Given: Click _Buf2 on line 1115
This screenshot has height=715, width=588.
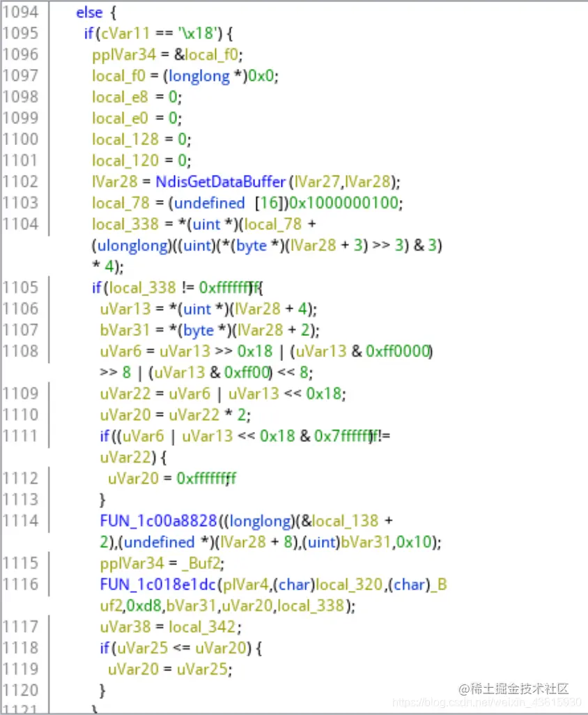Looking at the screenshot, I should click(202, 564).
